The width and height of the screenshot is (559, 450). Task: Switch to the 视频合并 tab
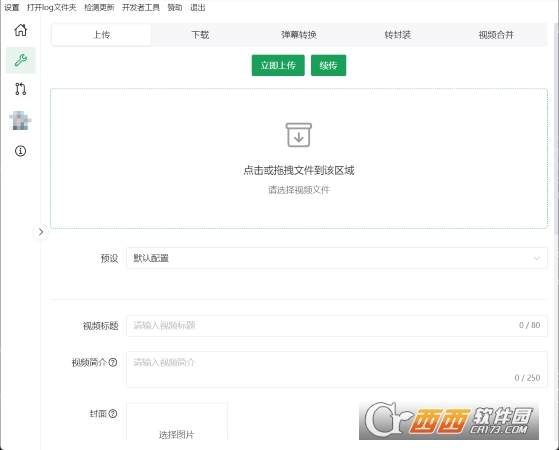[x=496, y=35]
